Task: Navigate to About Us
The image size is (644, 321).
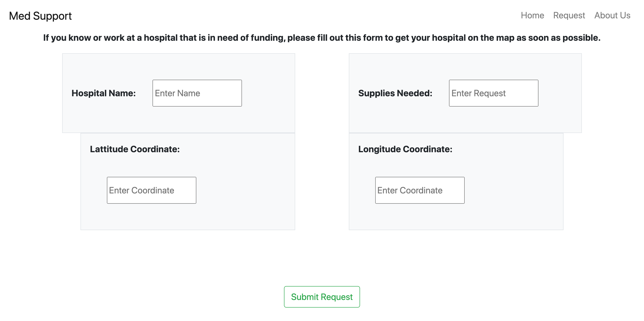Action: (x=612, y=15)
